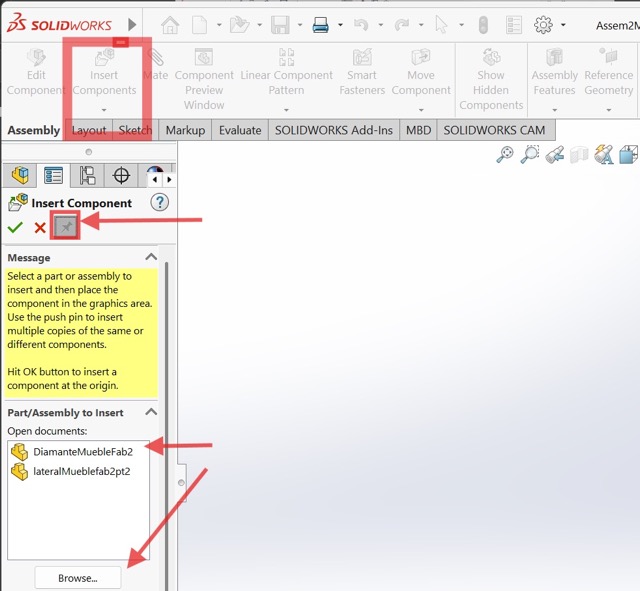Redo with the redo arrow icon
640x591 pixels.
(x=402, y=25)
